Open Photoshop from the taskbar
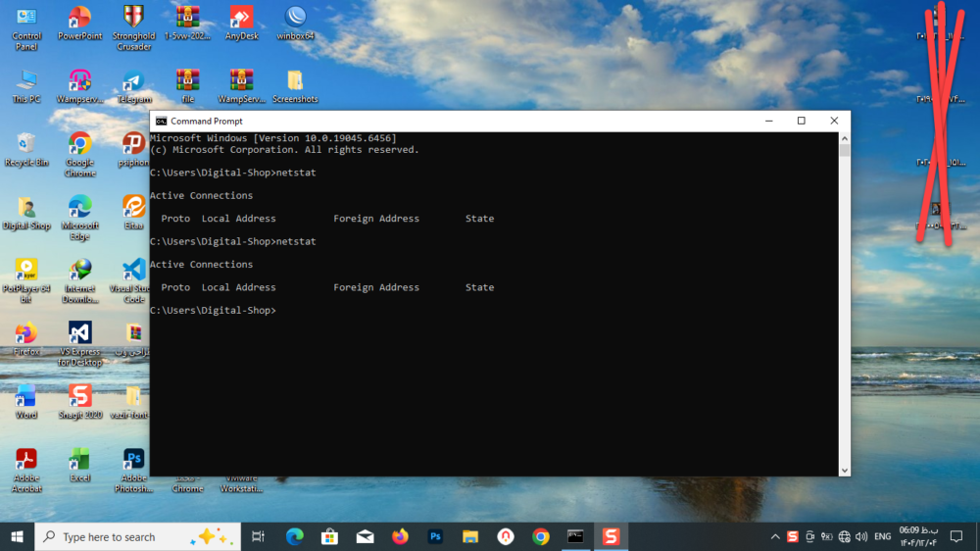 click(435, 536)
